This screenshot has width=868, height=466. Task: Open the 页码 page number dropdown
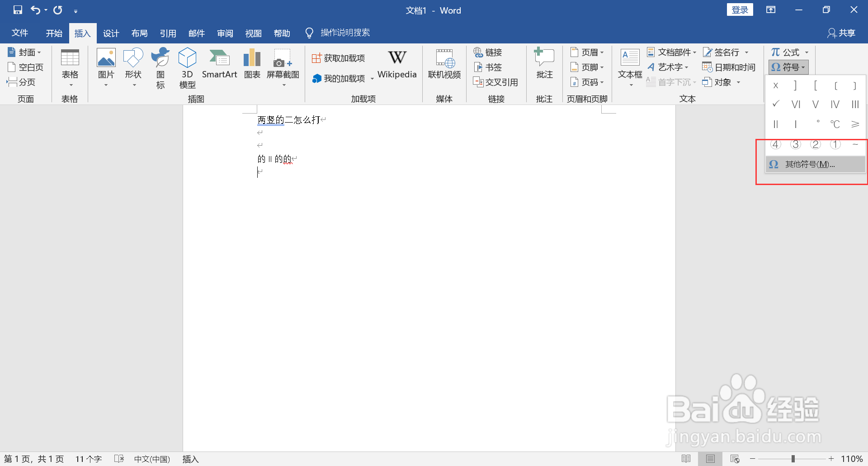[x=587, y=82]
